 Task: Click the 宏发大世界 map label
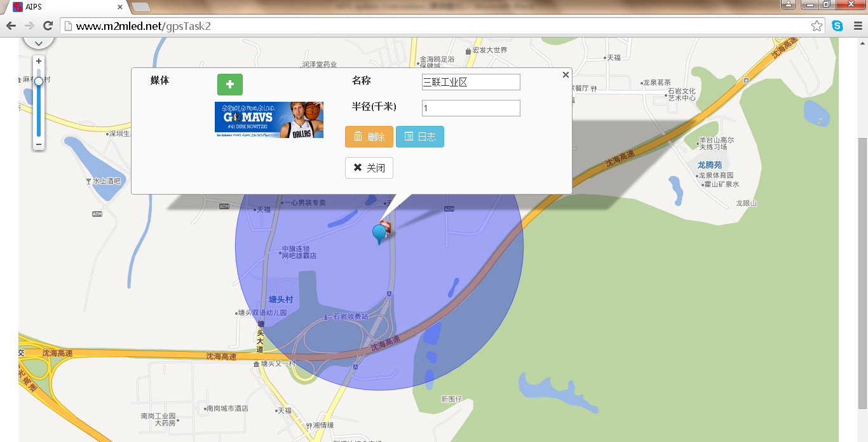pyautogui.click(x=490, y=50)
